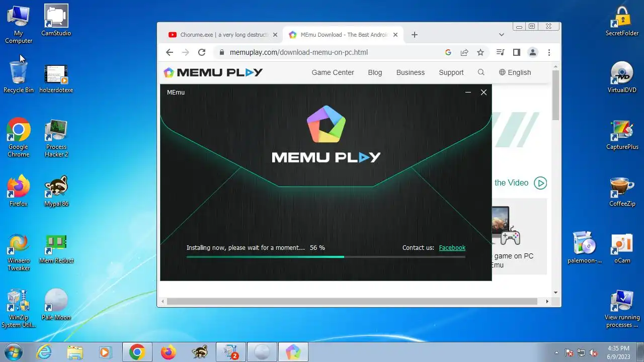The height and width of the screenshot is (362, 644).
Task: Open Pale Moon taskbar button
Action: pos(262,352)
